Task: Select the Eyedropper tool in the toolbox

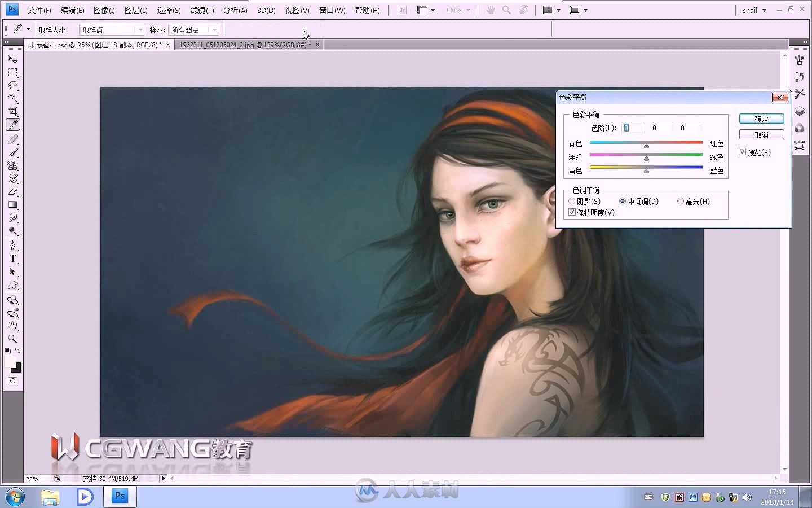Action: point(12,125)
